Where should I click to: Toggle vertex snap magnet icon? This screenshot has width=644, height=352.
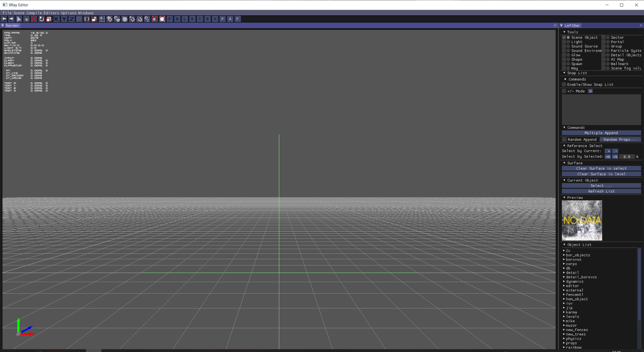coord(132,19)
